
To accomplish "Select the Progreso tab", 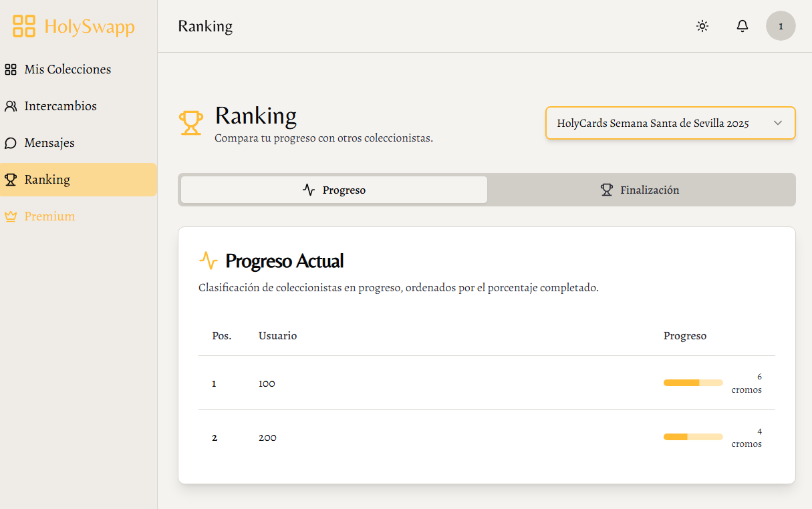I will coord(334,190).
